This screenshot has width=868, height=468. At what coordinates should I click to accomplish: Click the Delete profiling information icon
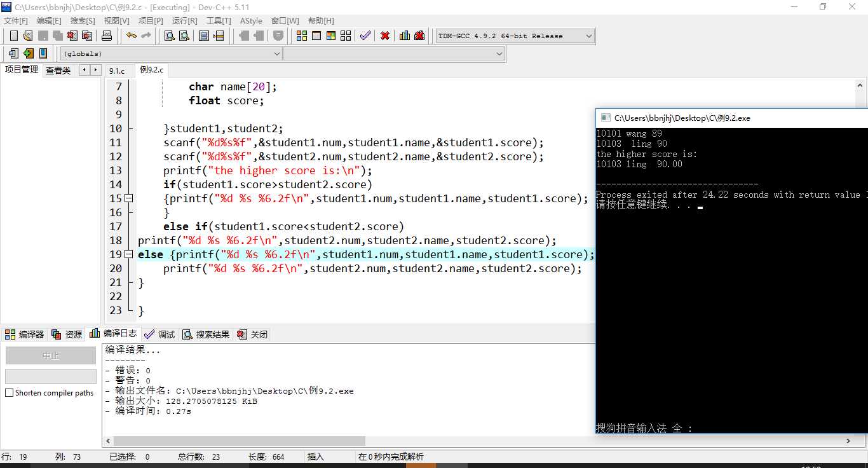coord(419,36)
